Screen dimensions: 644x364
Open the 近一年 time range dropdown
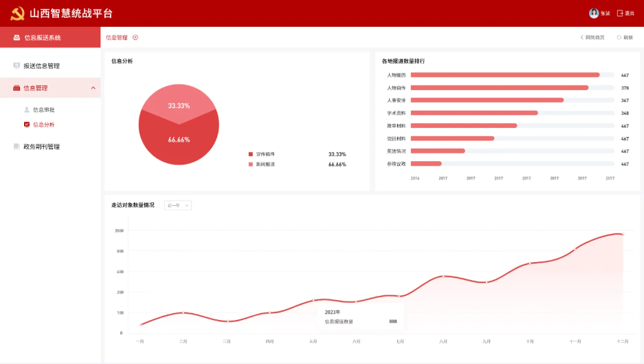click(178, 205)
